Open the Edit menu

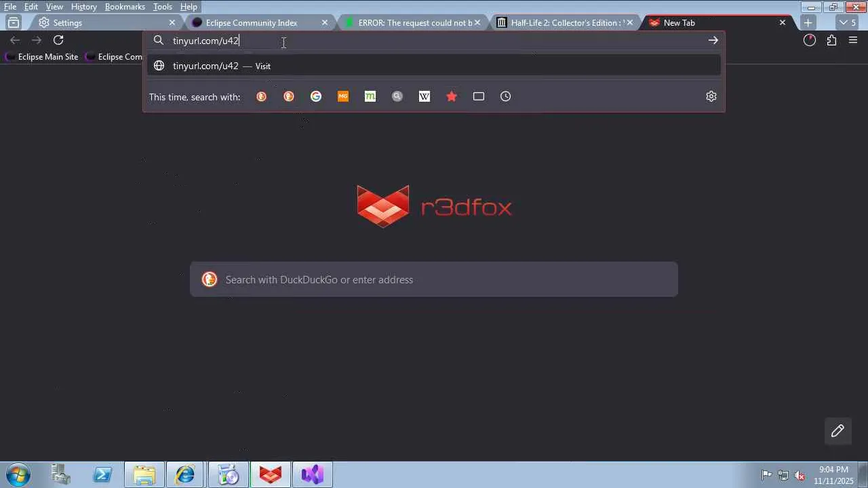[x=31, y=7]
